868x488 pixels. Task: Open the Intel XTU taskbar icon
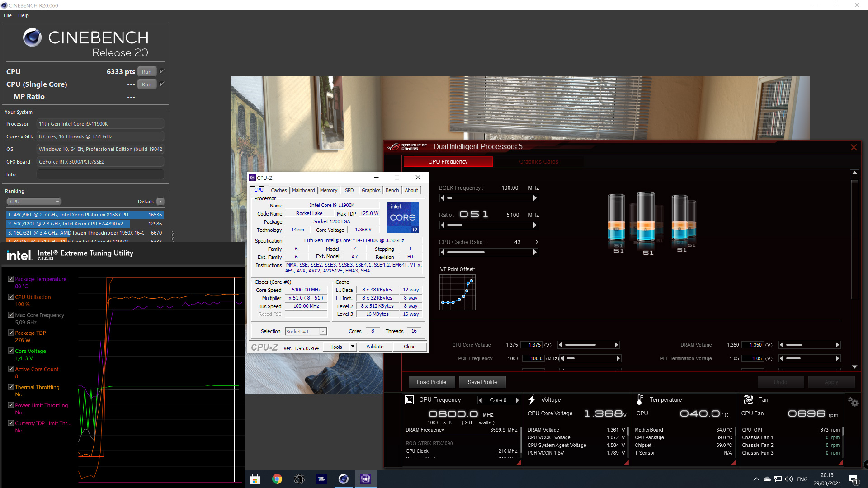(321, 479)
